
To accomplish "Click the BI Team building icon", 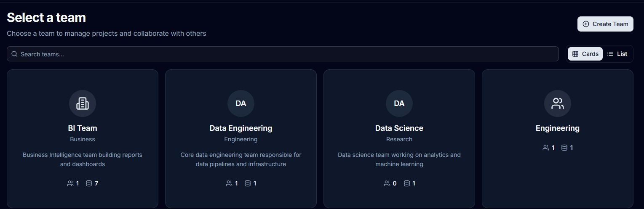I will (83, 103).
